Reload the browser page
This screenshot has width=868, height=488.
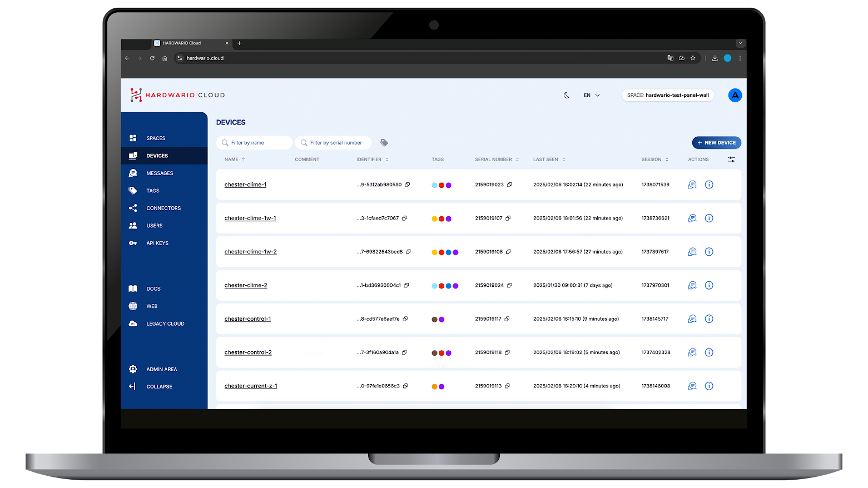click(x=152, y=58)
